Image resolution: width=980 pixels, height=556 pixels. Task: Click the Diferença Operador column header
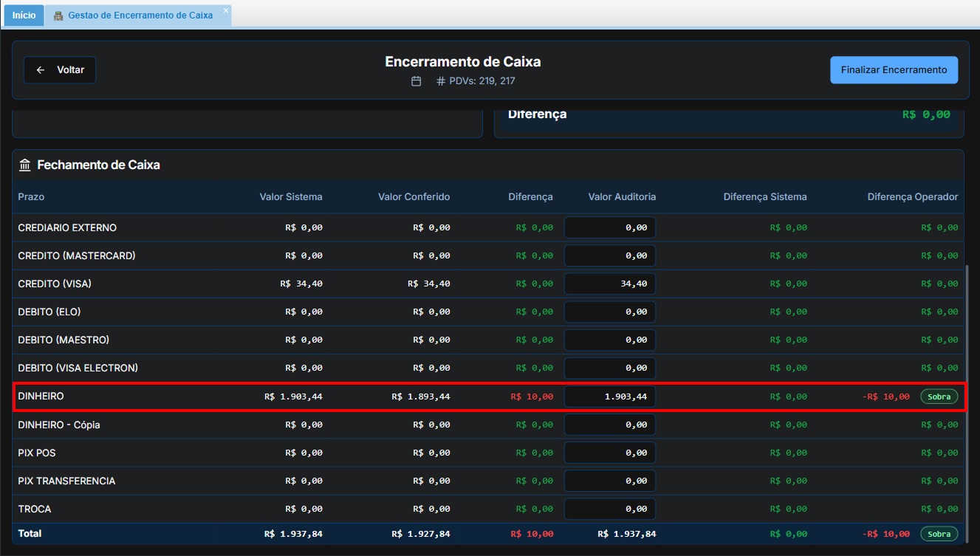912,197
